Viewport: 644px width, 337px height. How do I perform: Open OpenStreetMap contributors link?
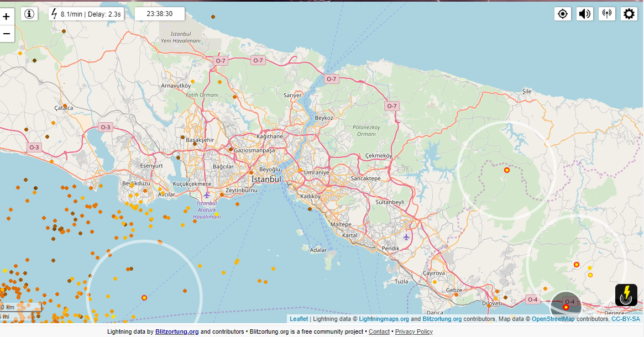pos(553,319)
